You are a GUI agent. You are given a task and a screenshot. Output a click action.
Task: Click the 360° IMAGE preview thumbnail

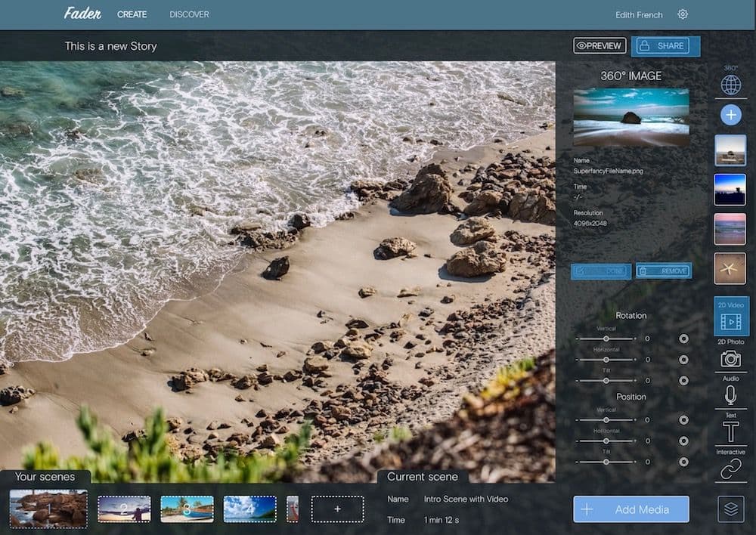pos(631,117)
